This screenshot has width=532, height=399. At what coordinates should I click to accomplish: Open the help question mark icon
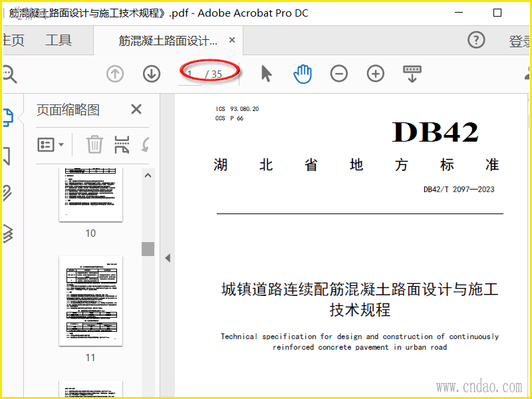(476, 40)
